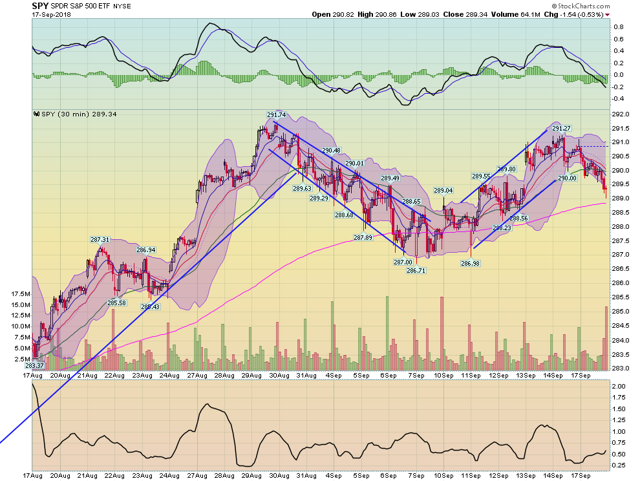Click 285.0 on the price axis
This screenshot has width=640, height=481.
click(618, 312)
